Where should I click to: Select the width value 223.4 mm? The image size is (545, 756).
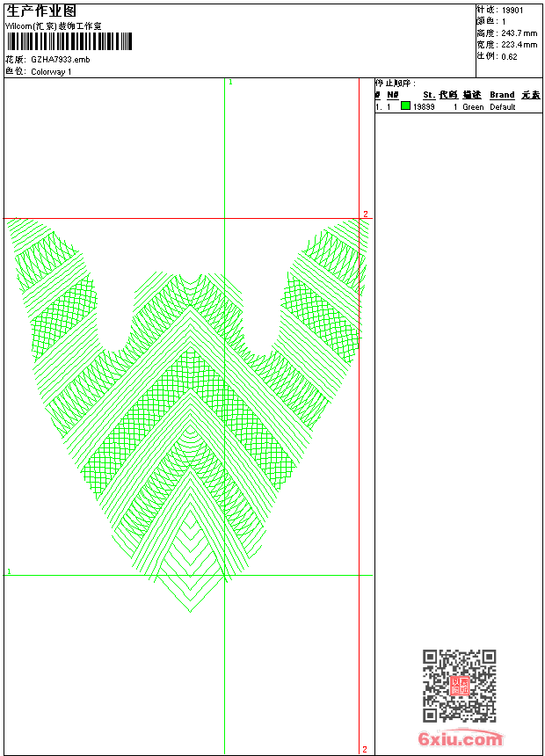pyautogui.click(x=519, y=45)
